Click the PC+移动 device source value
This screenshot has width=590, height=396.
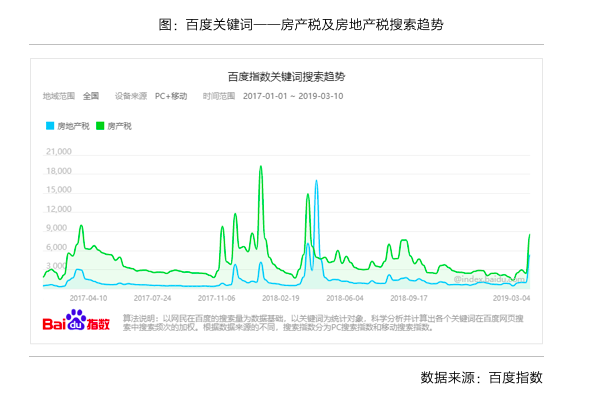(171, 96)
